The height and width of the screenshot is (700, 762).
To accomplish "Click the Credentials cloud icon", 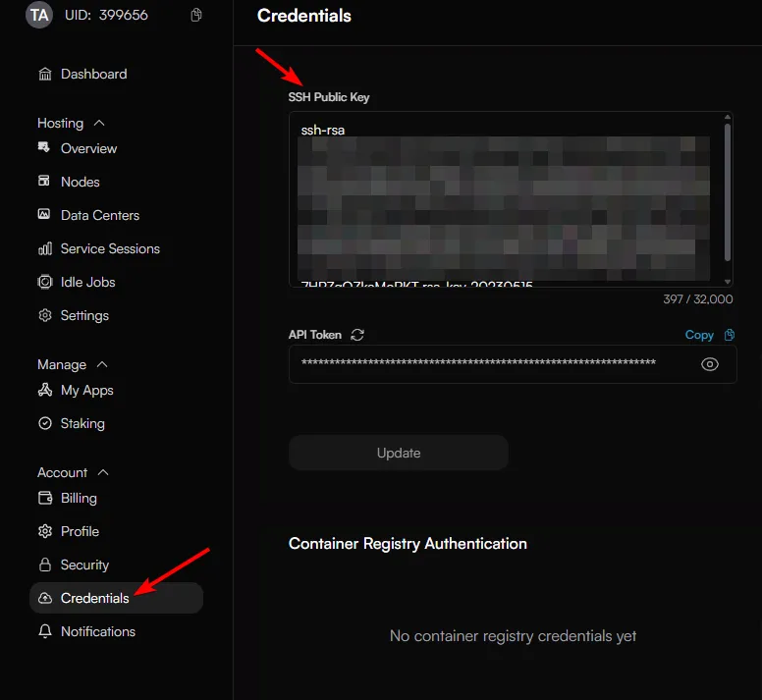I will pos(45,598).
